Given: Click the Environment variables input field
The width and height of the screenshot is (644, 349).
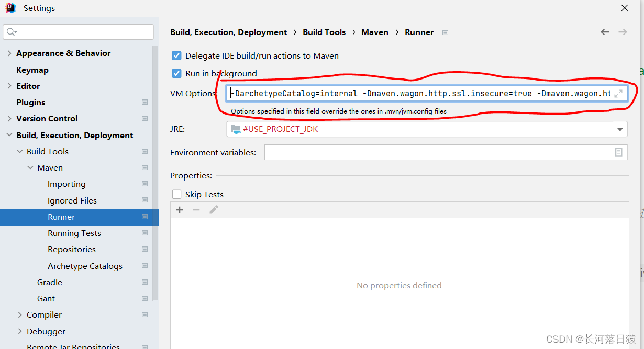Looking at the screenshot, I should [x=446, y=152].
